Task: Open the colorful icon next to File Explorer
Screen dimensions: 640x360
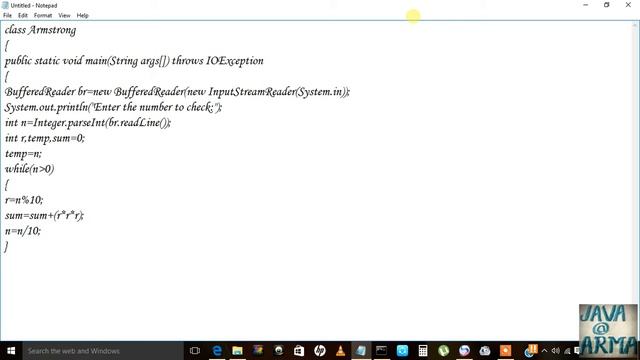Action: click(x=258, y=351)
